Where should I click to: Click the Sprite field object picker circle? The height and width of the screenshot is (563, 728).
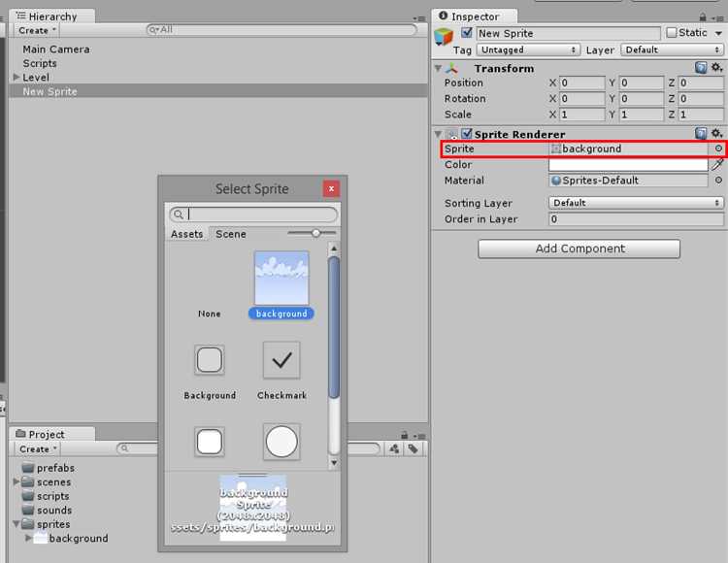tap(718, 149)
